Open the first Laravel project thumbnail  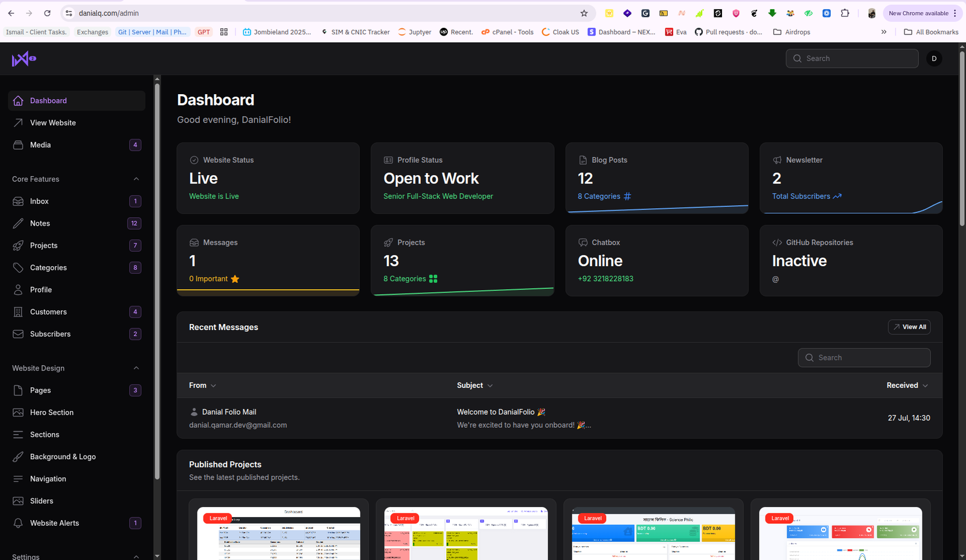pyautogui.click(x=279, y=533)
